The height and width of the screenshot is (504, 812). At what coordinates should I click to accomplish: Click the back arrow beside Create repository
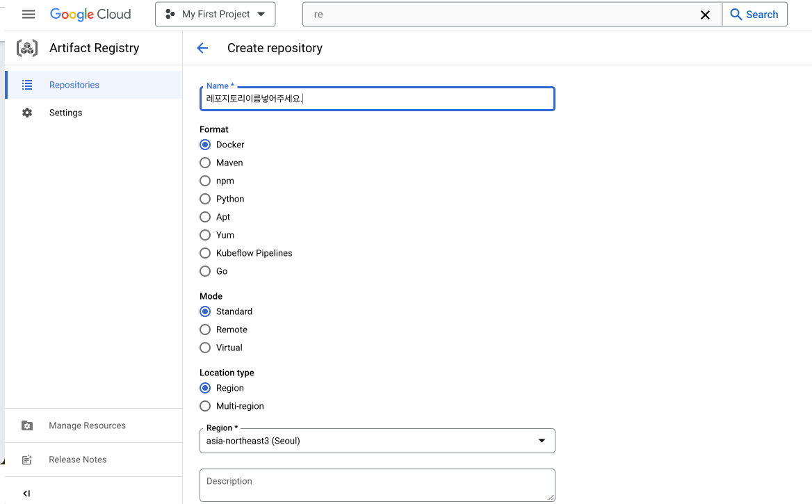click(x=202, y=48)
